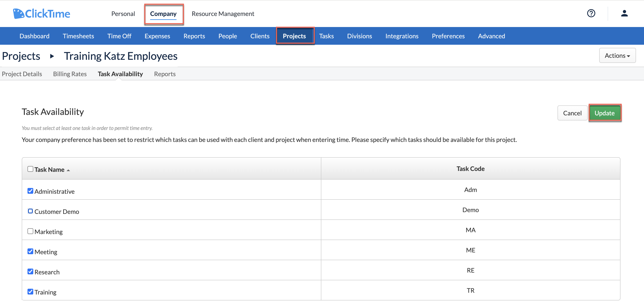Open Advanced in navigation bar
This screenshot has height=306, width=644.
tap(491, 36)
